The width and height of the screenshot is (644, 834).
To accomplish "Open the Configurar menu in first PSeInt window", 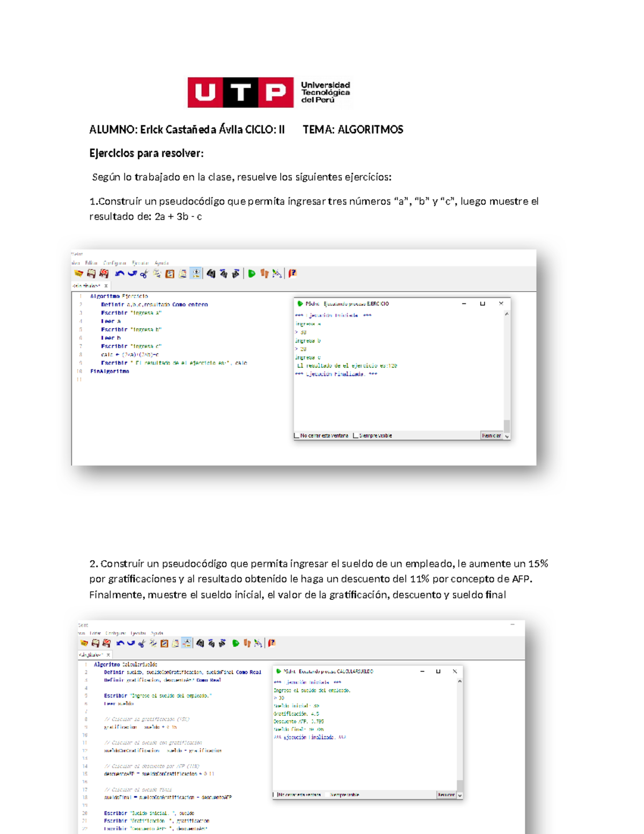I will point(114,263).
